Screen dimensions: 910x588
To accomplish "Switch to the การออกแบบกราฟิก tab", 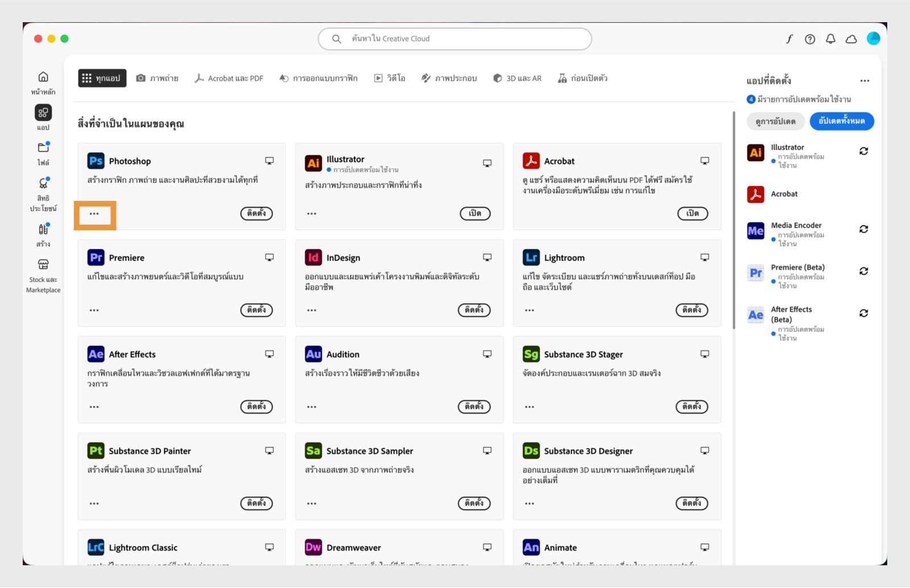I will (x=318, y=78).
